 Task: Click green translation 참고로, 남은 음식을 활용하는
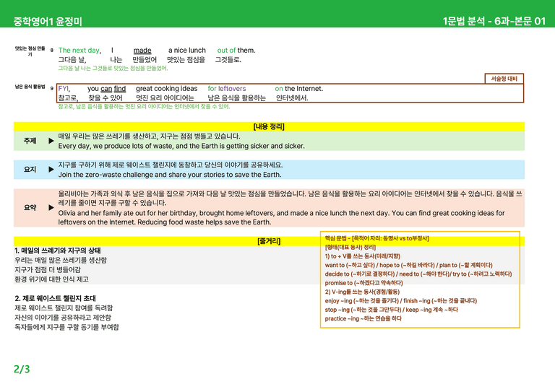click(144, 106)
